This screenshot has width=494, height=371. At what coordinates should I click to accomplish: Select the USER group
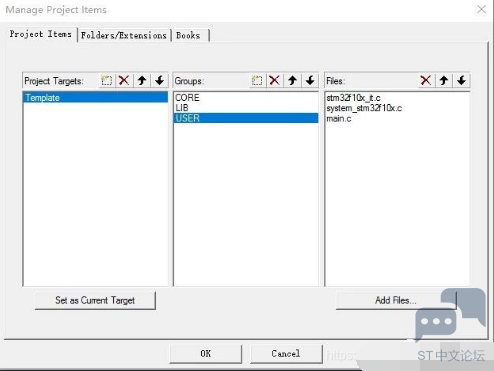click(246, 118)
